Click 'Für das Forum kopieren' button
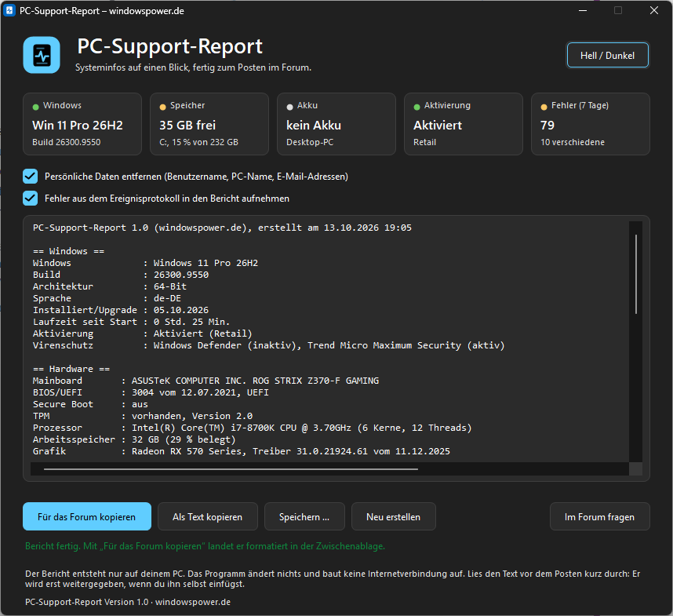Image resolution: width=673 pixels, height=616 pixels. pyautogui.click(x=87, y=516)
